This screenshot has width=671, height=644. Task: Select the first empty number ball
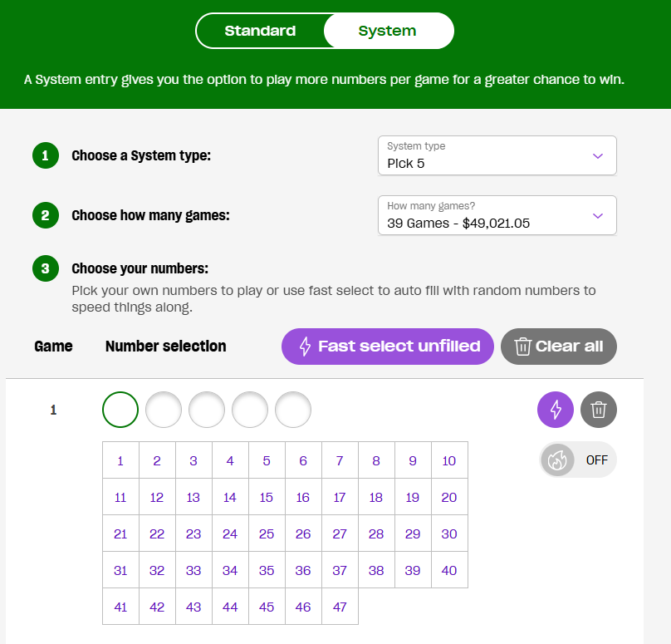(x=120, y=410)
